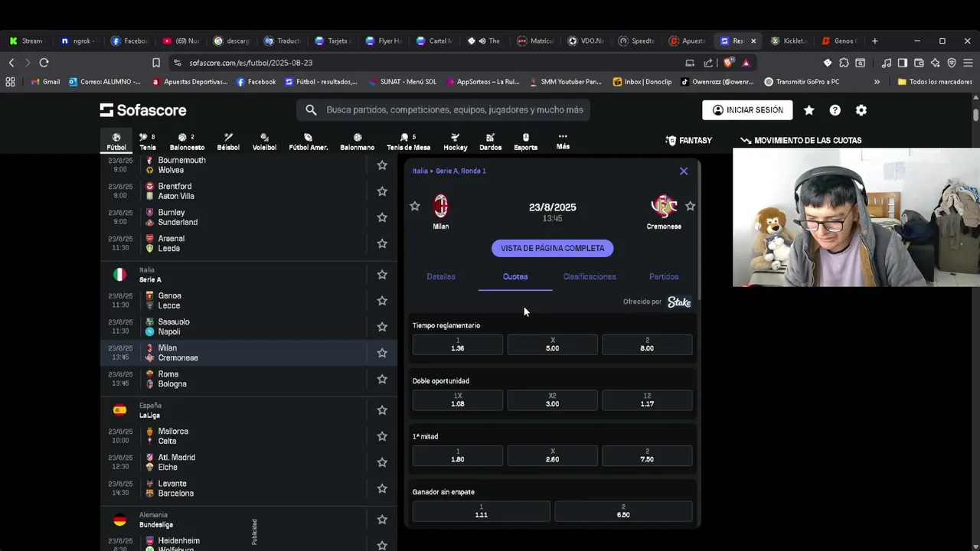
Task: Favorite the Genoa vs Lecce match
Action: click(x=382, y=301)
